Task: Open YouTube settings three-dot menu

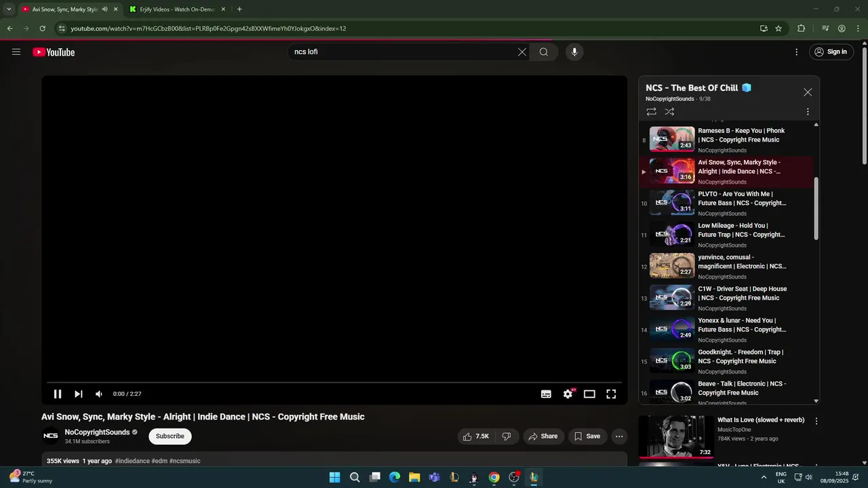Action: (797, 52)
